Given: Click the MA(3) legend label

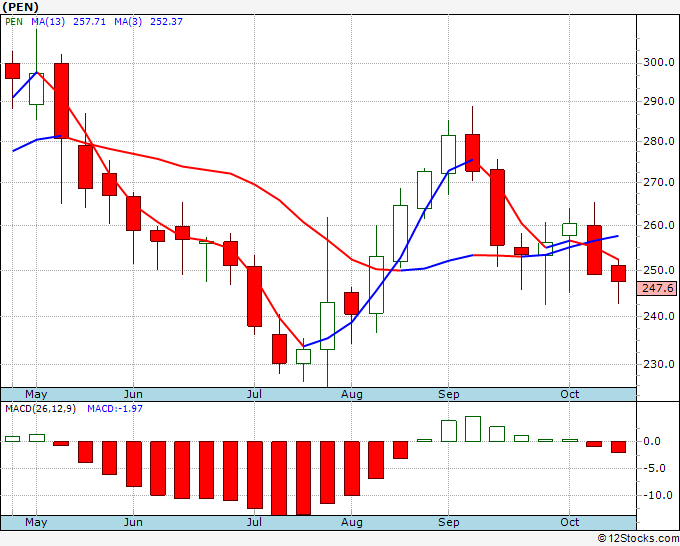Looking at the screenshot, I should [x=128, y=22].
